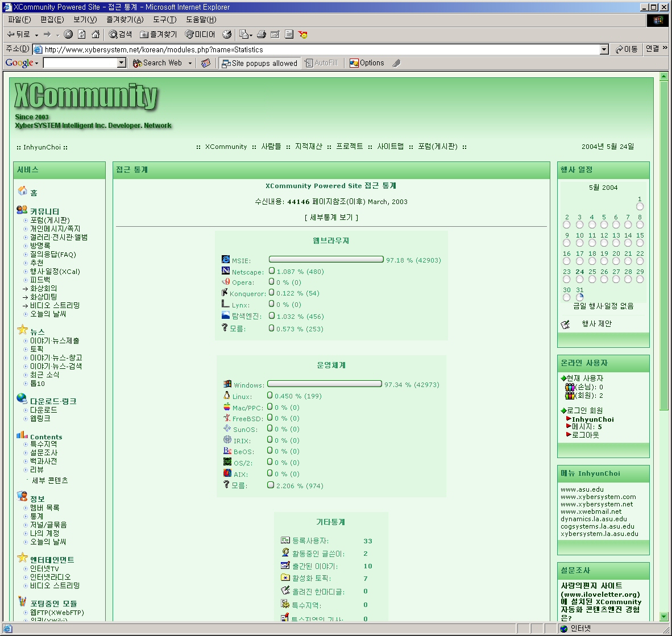Click the 행사 제안 pencil icon

pos(565,324)
